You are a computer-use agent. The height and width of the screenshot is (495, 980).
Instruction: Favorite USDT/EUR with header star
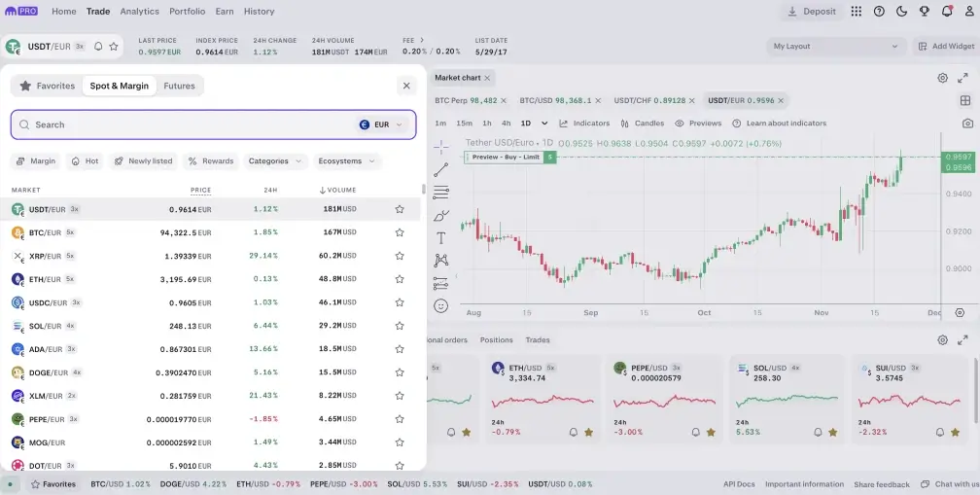tap(114, 47)
